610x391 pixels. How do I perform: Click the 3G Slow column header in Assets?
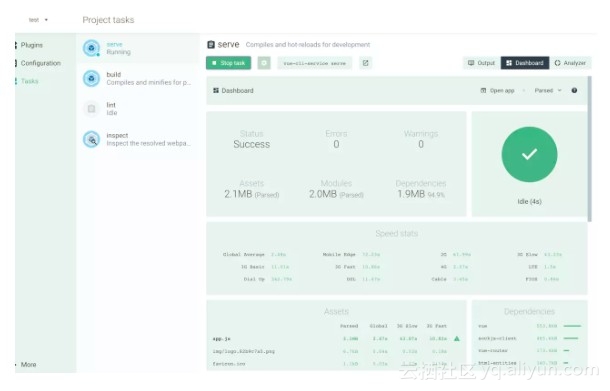pos(407,326)
